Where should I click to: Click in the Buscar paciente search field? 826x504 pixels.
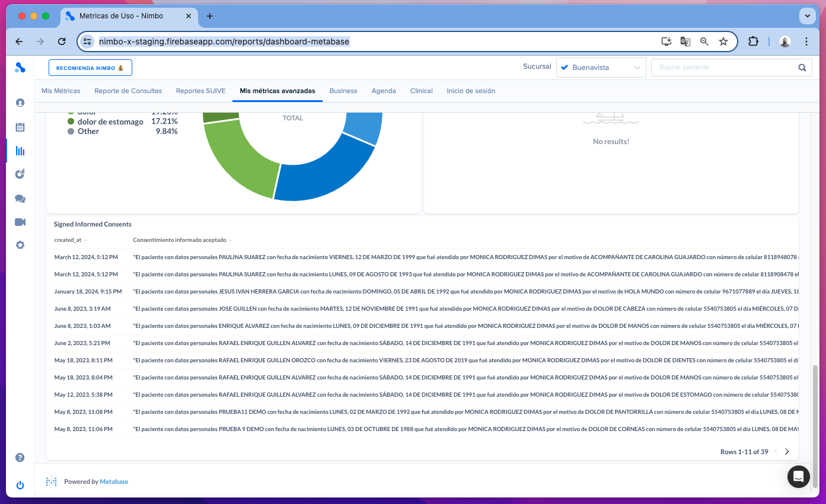[x=725, y=68]
